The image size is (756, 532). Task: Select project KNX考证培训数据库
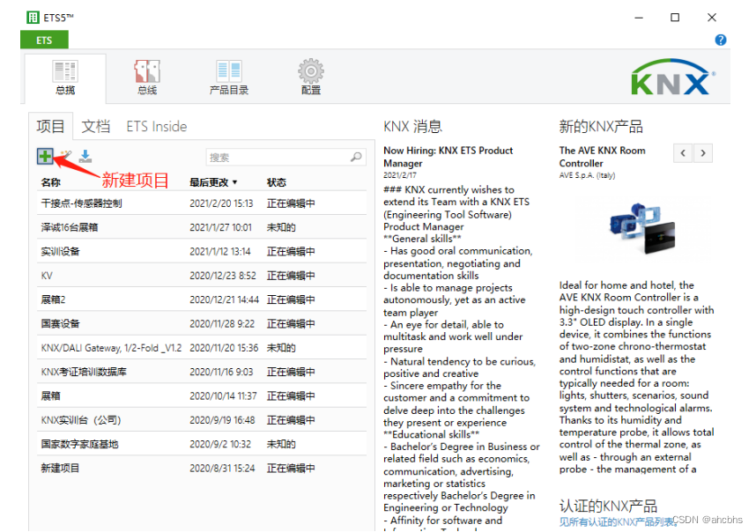[202, 372]
